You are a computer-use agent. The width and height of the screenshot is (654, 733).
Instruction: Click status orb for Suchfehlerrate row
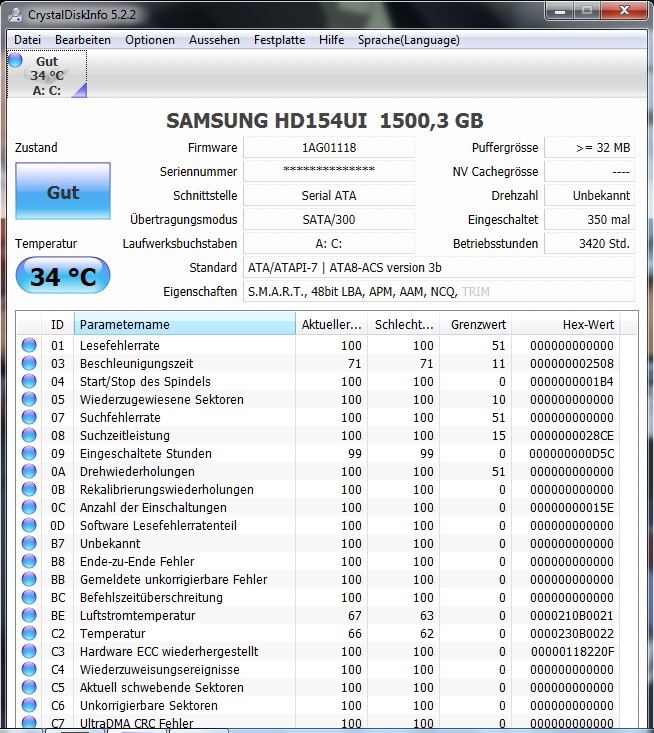point(29,417)
